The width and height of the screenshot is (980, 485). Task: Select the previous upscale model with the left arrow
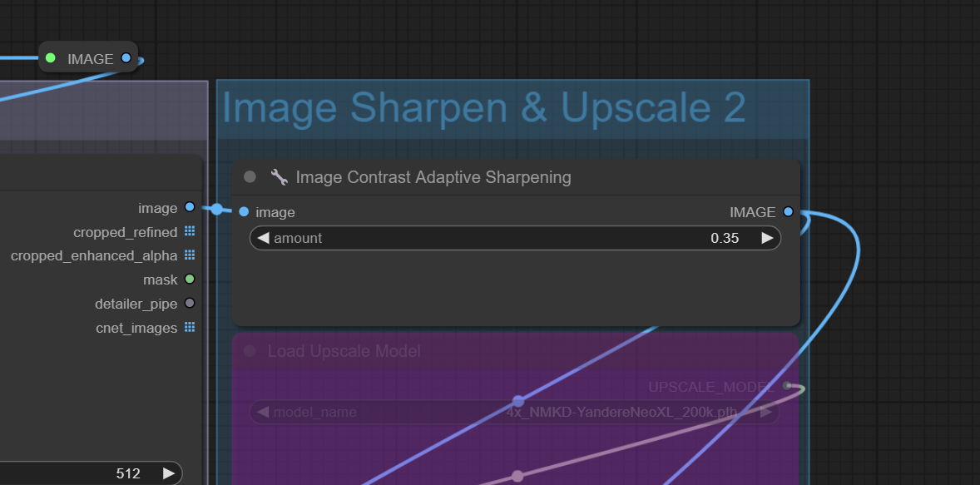click(x=263, y=412)
